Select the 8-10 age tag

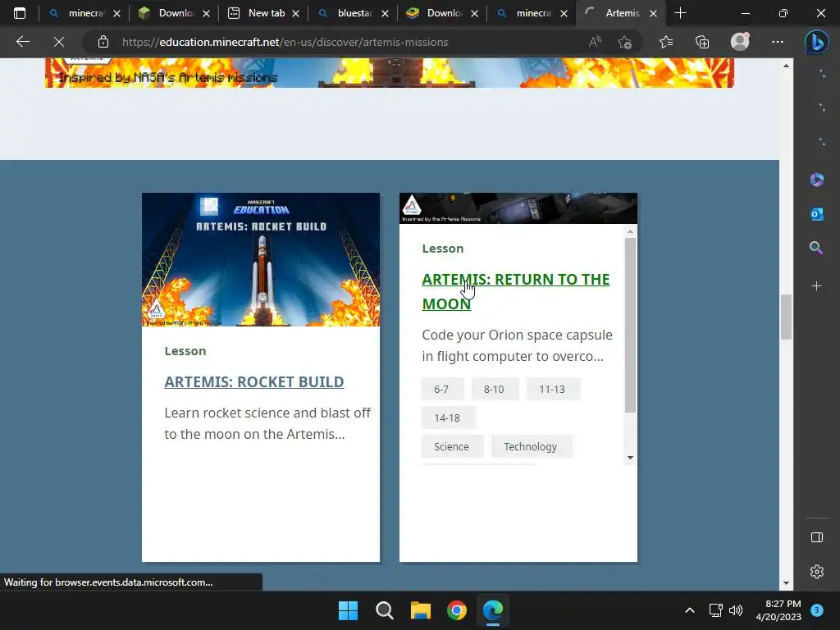click(494, 390)
